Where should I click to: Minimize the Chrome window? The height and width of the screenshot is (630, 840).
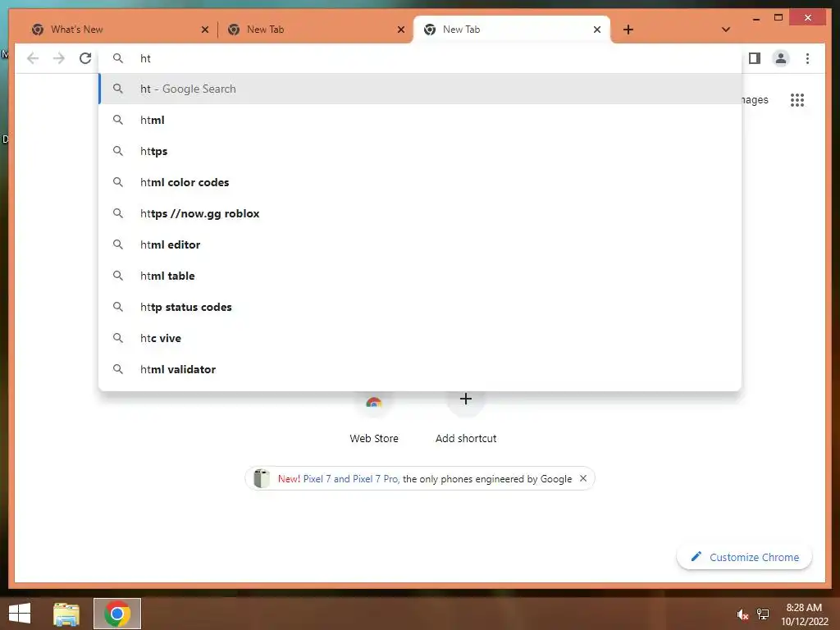[x=756, y=18]
